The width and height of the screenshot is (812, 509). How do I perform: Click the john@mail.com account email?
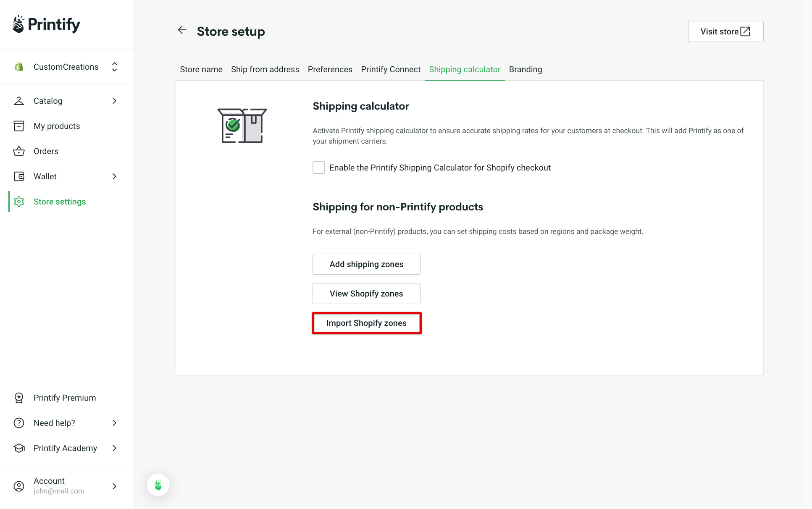[59, 491]
